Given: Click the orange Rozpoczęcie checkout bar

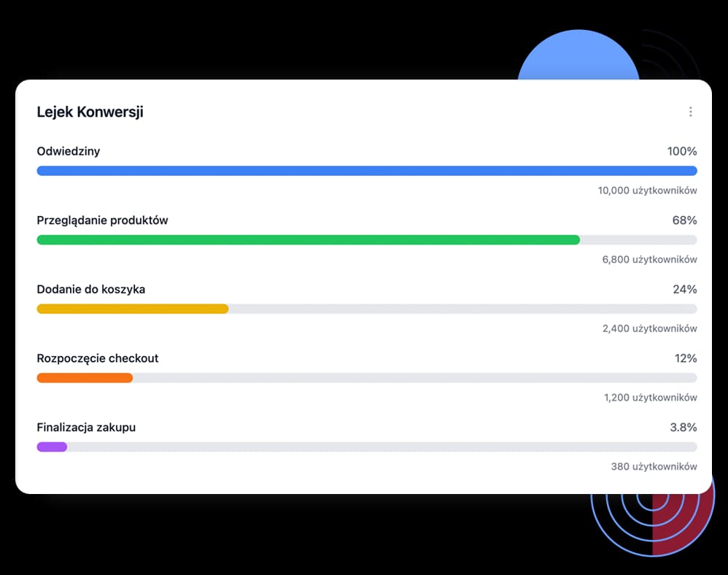Looking at the screenshot, I should (85, 378).
